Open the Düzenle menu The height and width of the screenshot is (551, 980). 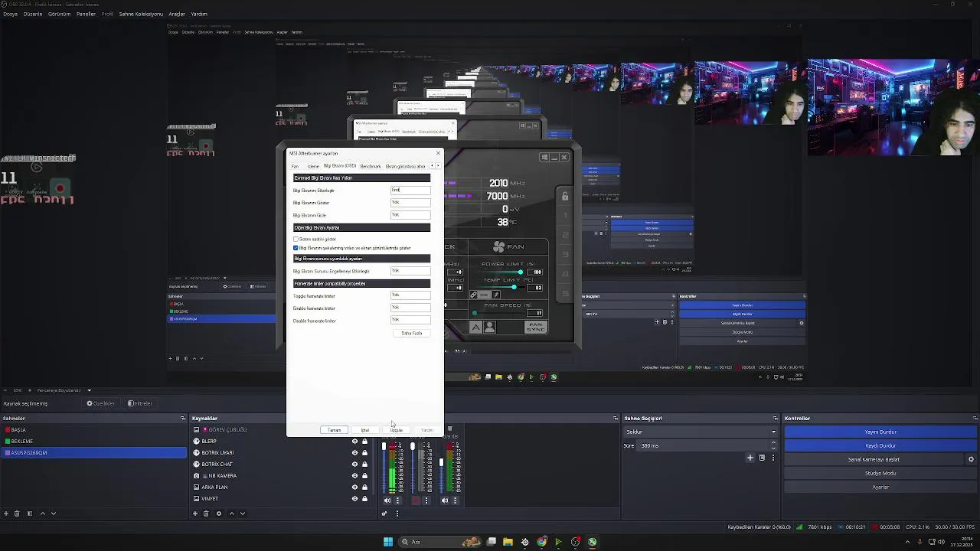point(33,14)
